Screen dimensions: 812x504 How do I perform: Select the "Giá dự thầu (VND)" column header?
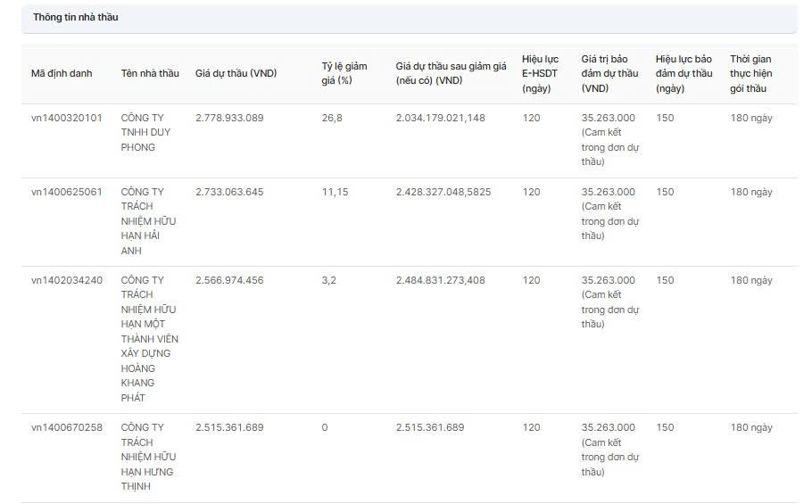pos(236,73)
